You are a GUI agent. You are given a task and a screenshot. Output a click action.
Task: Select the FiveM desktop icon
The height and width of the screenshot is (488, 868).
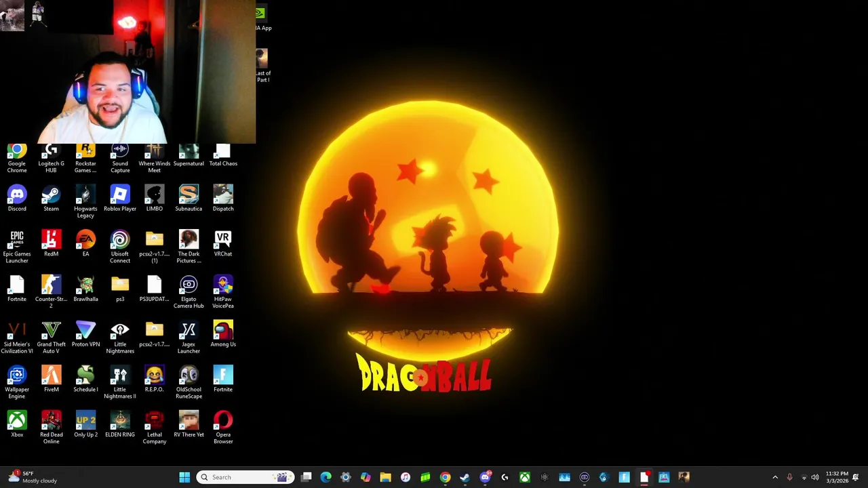tap(51, 380)
